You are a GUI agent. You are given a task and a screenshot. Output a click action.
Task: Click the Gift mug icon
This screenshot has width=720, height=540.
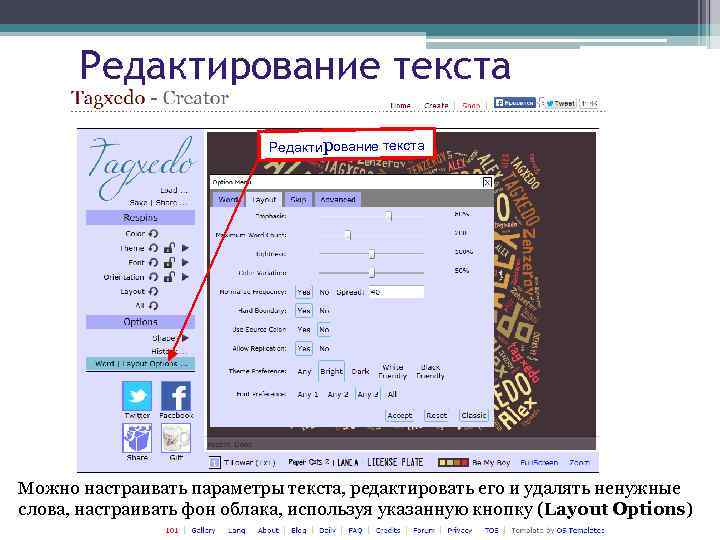click(176, 438)
